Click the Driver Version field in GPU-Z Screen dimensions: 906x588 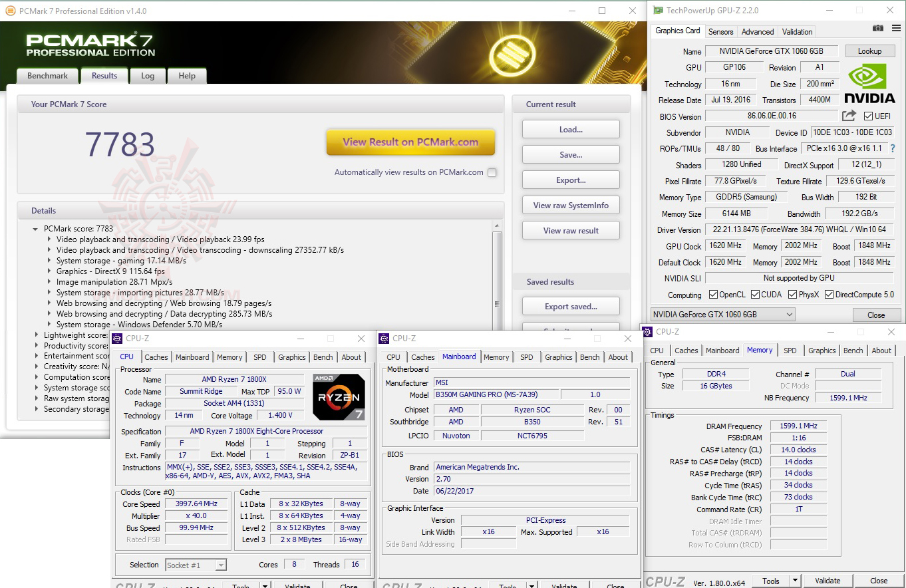click(799, 230)
